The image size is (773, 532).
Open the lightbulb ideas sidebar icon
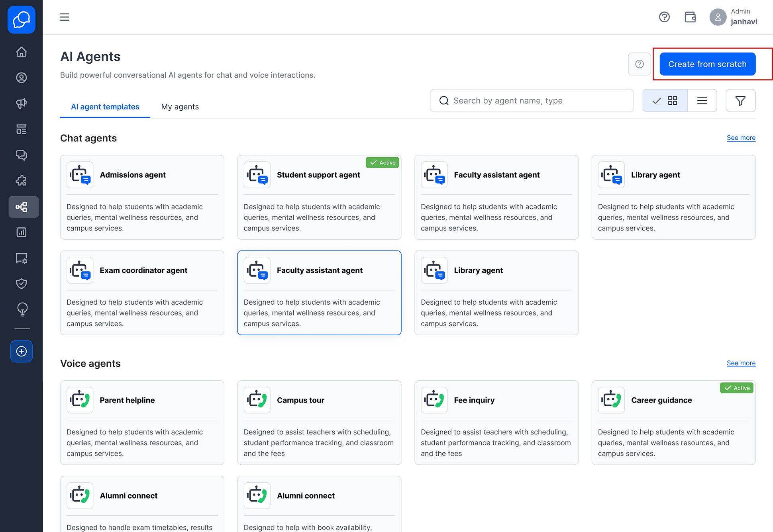click(x=22, y=309)
